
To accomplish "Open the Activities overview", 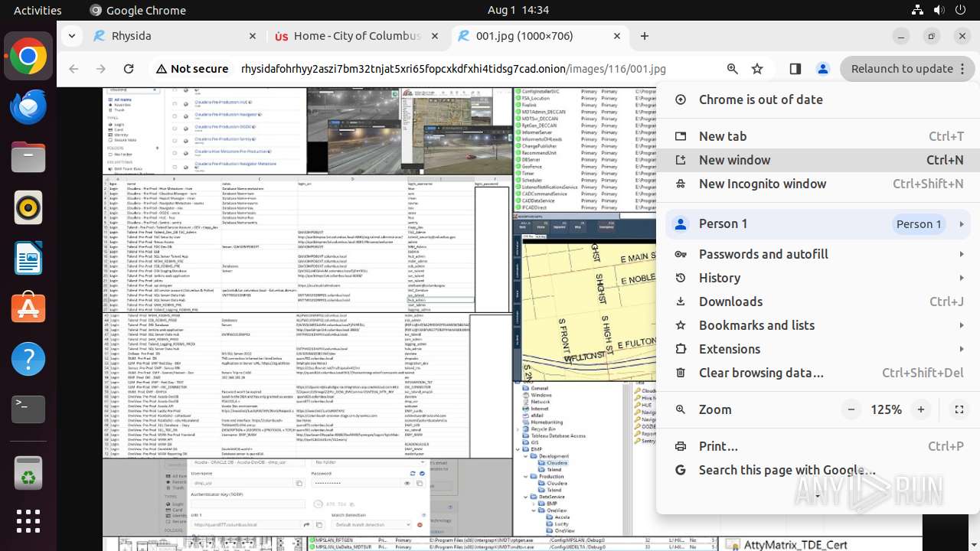I will click(x=38, y=10).
